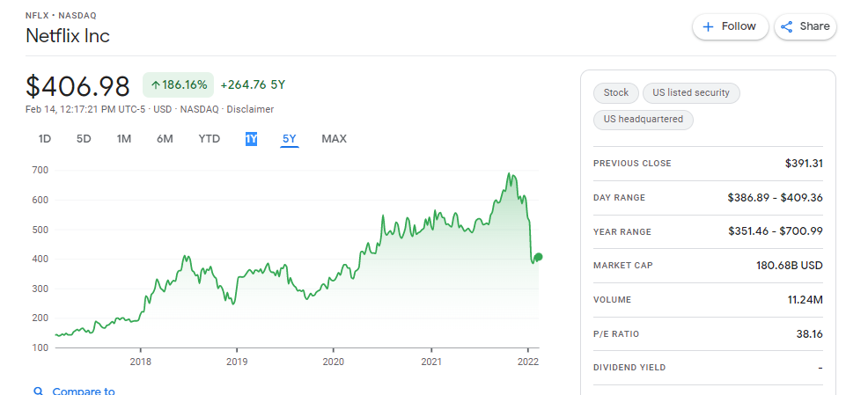Image resolution: width=868 pixels, height=395 pixels.
Task: Select the highlighted 1Y range tab
Action: coord(251,139)
